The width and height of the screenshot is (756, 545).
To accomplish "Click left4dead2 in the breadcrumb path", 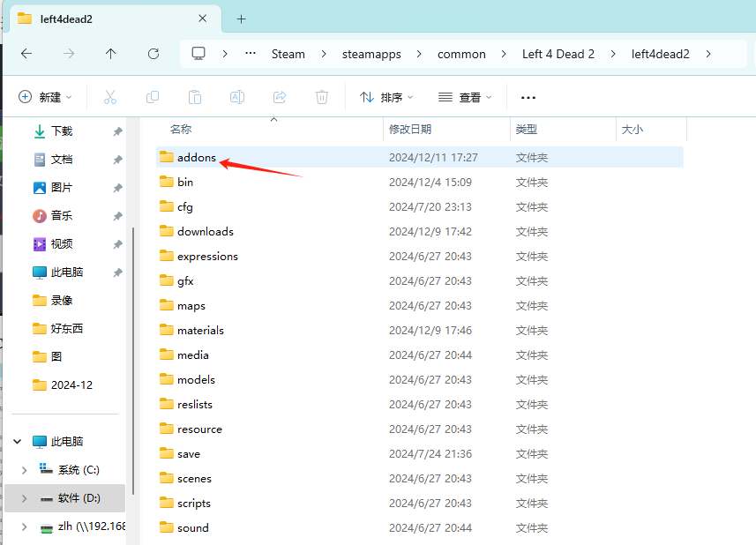I will [x=660, y=54].
